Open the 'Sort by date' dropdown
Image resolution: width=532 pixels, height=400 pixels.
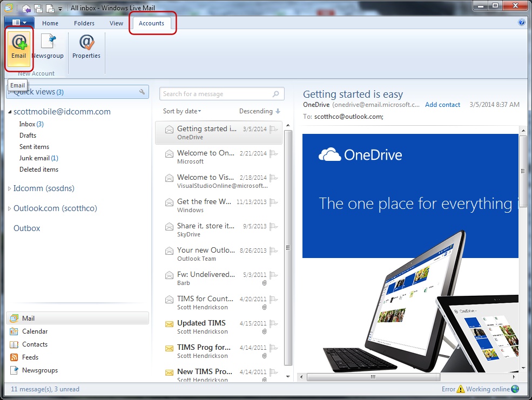coord(182,111)
